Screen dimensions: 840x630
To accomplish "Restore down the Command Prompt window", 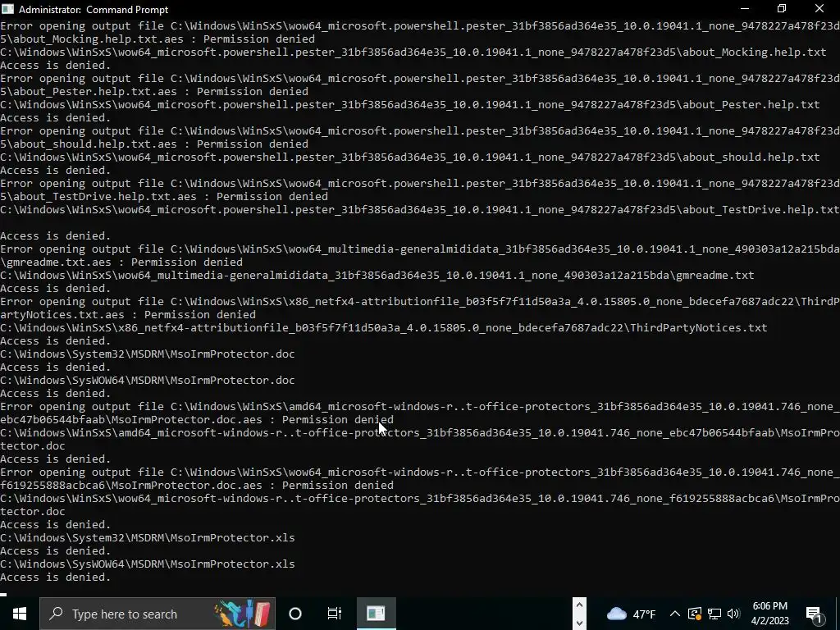I will 782,8.
